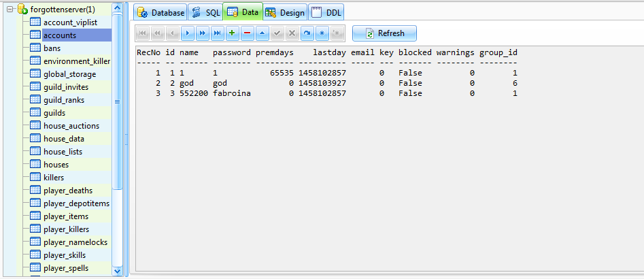Go to last record
The width and height of the screenshot is (644, 279).
pyautogui.click(x=217, y=33)
